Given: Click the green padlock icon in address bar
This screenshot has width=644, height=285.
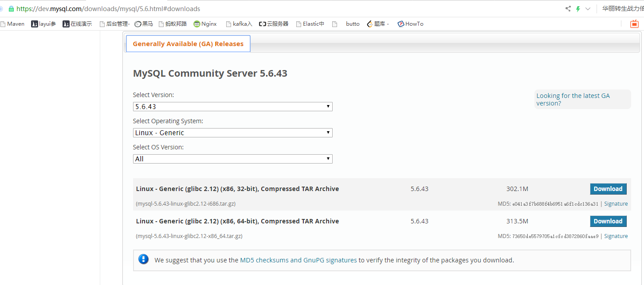Looking at the screenshot, I should tap(11, 9).
